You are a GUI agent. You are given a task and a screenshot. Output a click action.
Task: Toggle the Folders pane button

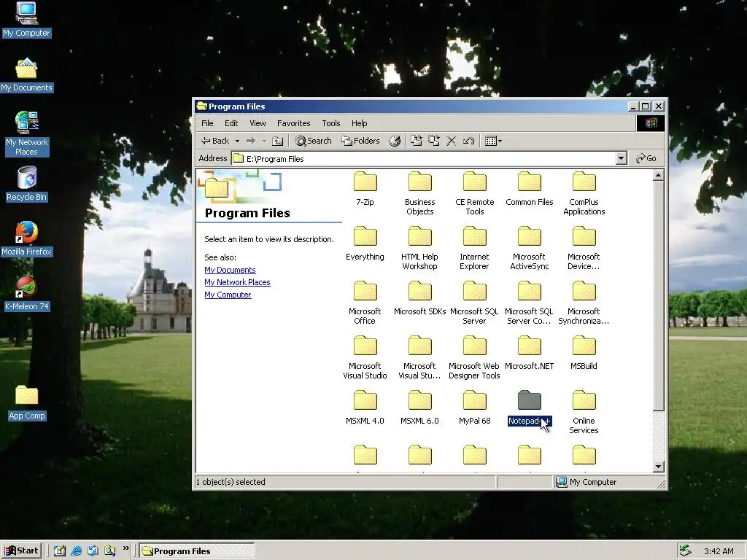(360, 141)
